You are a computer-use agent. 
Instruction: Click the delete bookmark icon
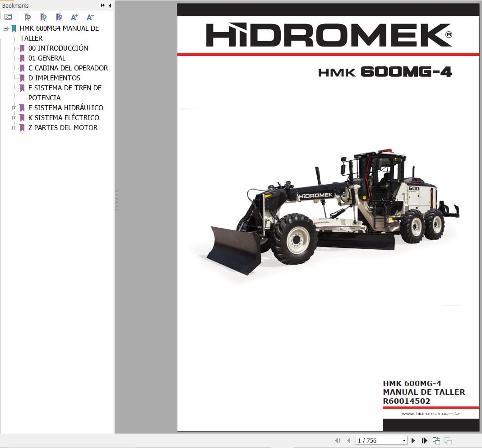[28, 17]
